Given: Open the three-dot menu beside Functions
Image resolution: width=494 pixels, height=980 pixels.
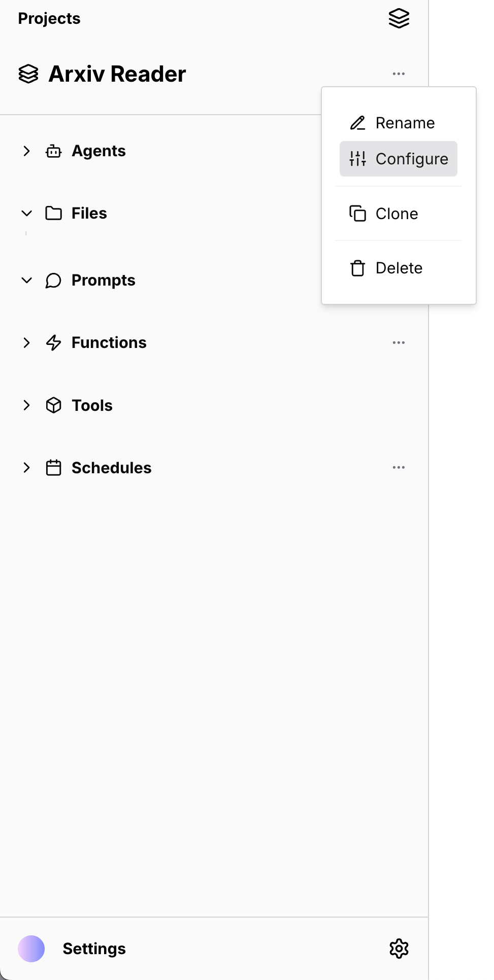Looking at the screenshot, I should (399, 342).
